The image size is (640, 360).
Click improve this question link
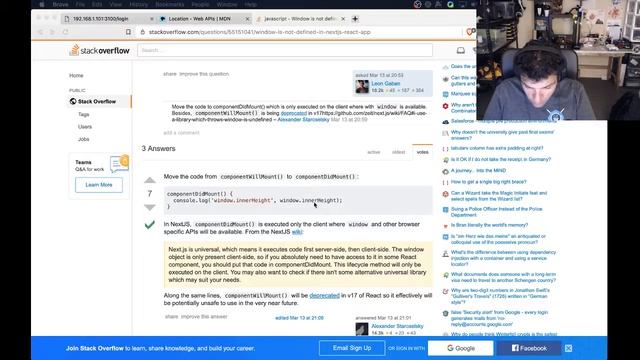204,74
